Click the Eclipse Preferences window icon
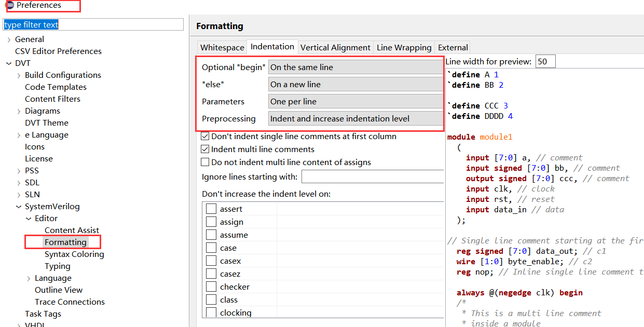Screen dimensions: 644x327 click(x=9, y=5)
